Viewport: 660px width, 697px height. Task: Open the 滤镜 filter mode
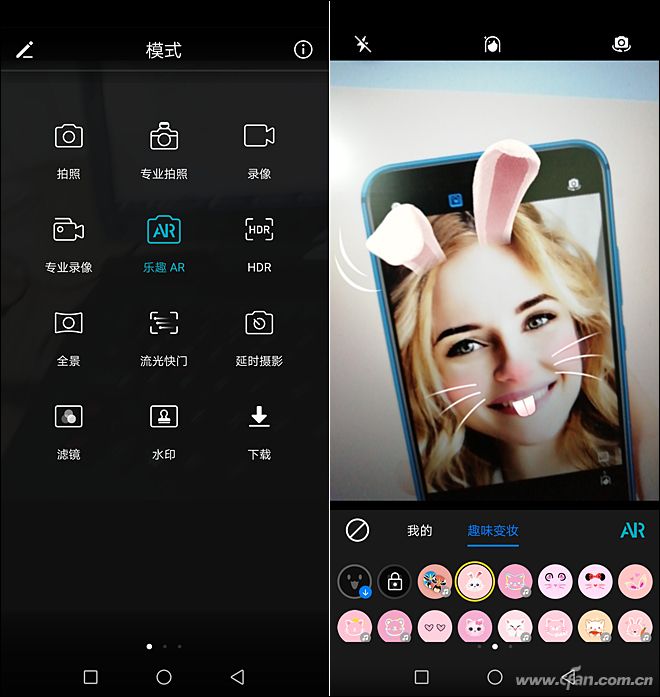tap(68, 417)
